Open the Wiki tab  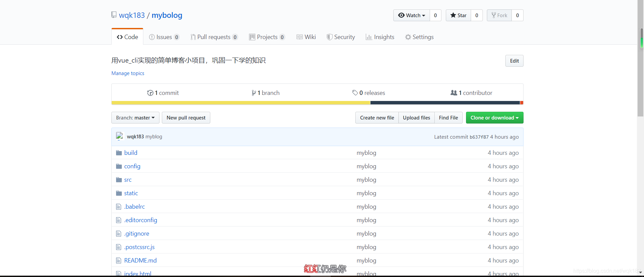click(x=306, y=37)
